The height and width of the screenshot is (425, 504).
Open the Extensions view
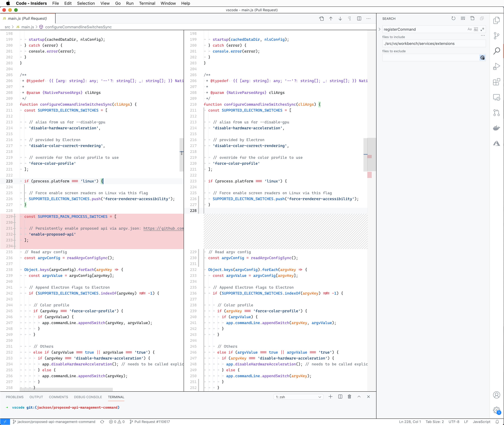496,82
